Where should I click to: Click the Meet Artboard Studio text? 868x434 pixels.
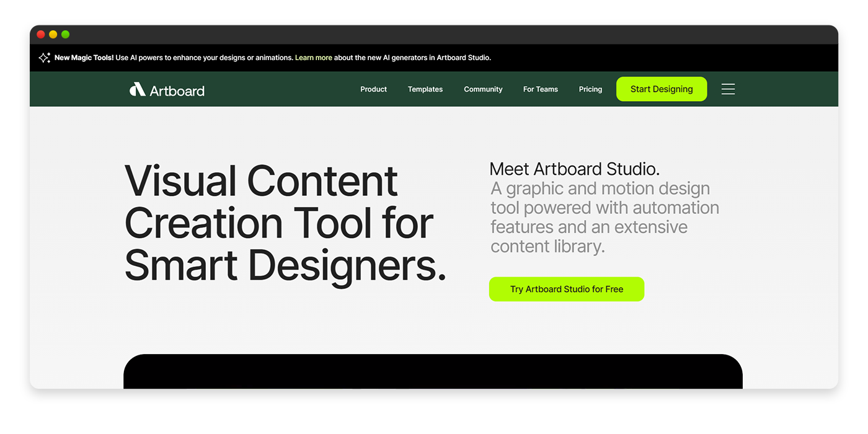tap(575, 169)
